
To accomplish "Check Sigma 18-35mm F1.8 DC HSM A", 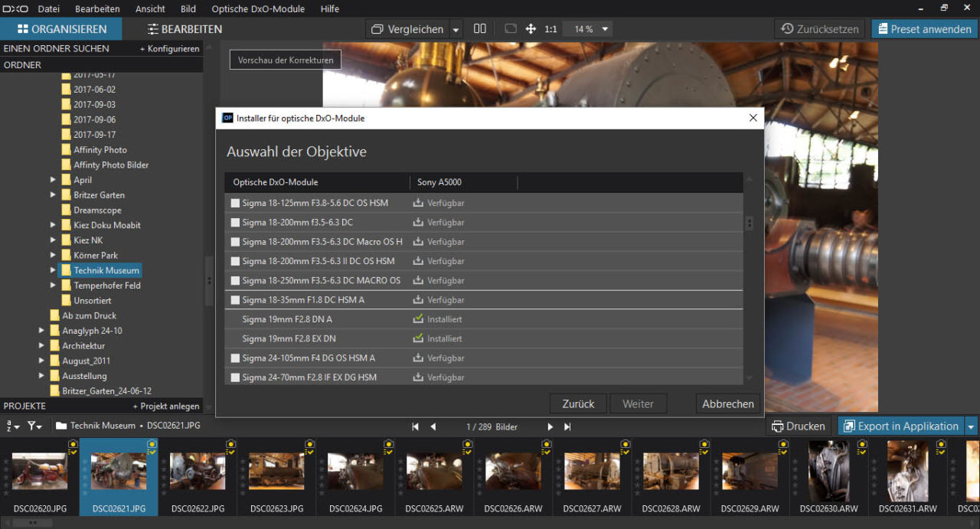I will coord(236,300).
